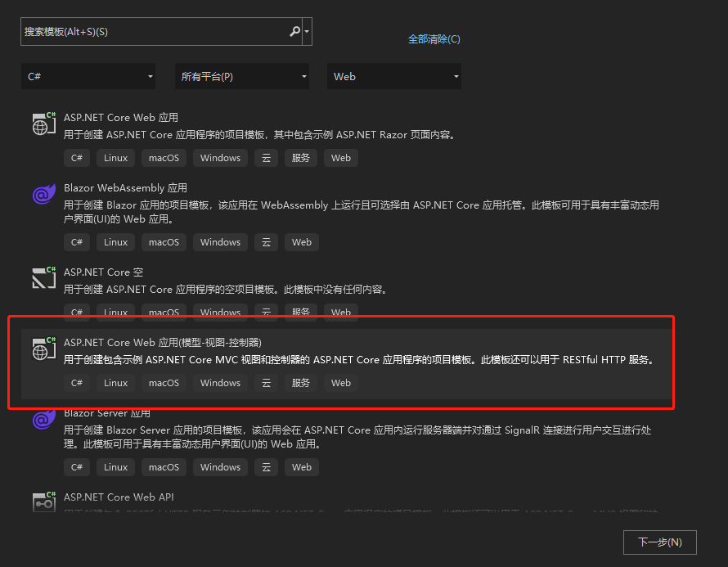728x567 pixels.
Task: Click description mentioning RESTful HTTP 服务
Action: [361, 360]
